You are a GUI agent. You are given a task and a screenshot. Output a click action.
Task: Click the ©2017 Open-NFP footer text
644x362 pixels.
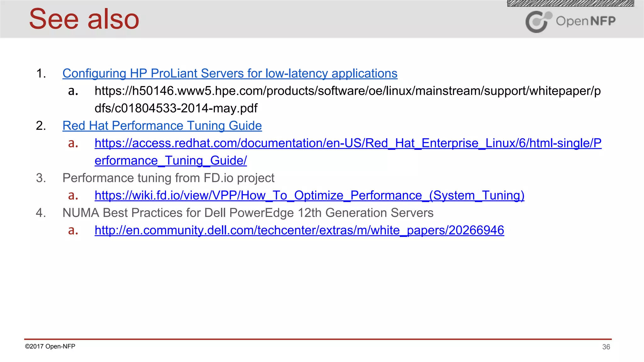tap(50, 346)
